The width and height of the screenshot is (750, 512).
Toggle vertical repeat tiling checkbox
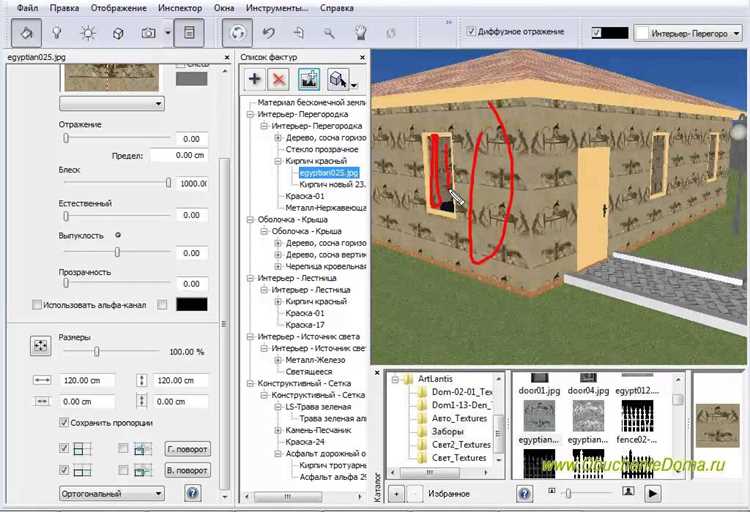point(64,470)
